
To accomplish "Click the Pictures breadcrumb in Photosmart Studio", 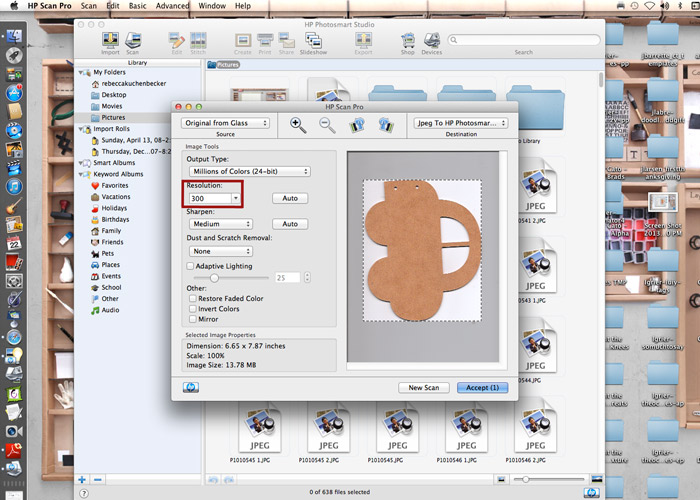I will pyautogui.click(x=228, y=65).
